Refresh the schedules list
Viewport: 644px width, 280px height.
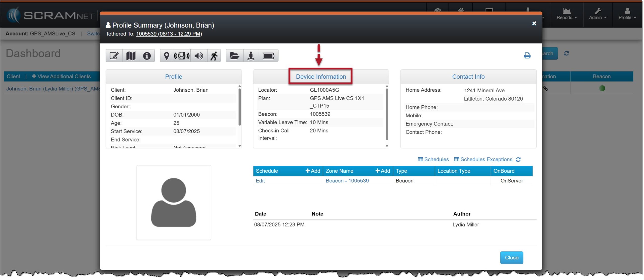tap(518, 160)
